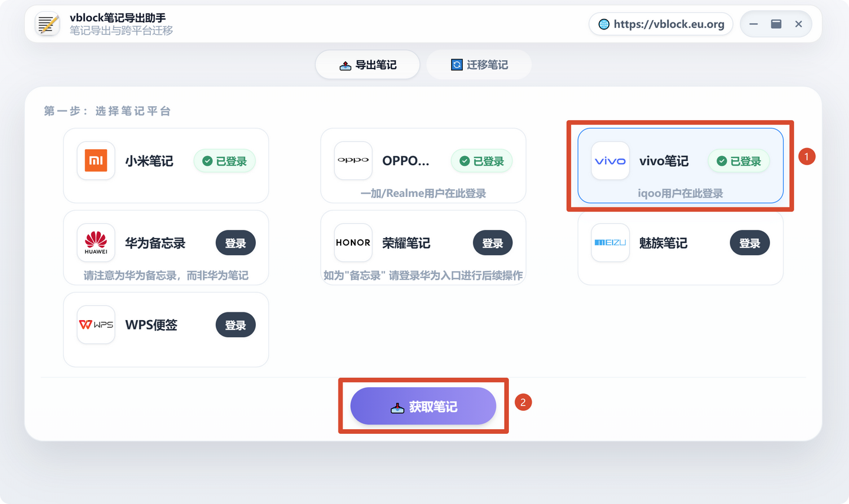Select the vivo笔记 platform card
The image size is (849, 504).
pos(680,166)
